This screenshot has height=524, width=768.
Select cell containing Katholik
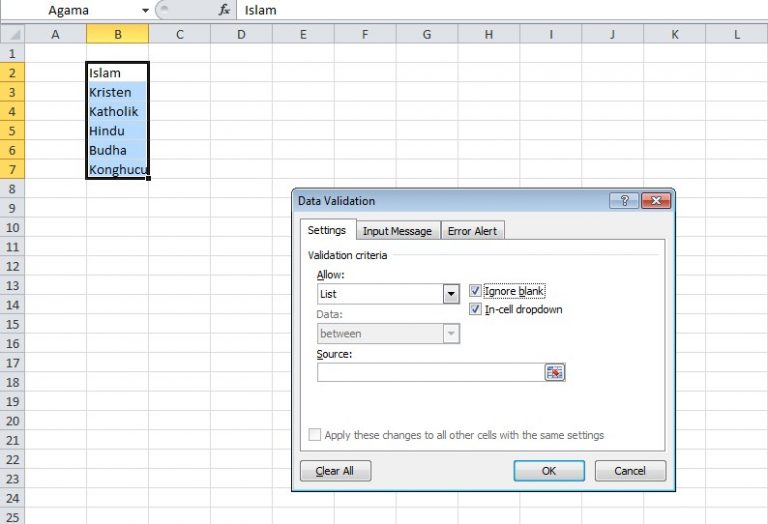[118, 111]
